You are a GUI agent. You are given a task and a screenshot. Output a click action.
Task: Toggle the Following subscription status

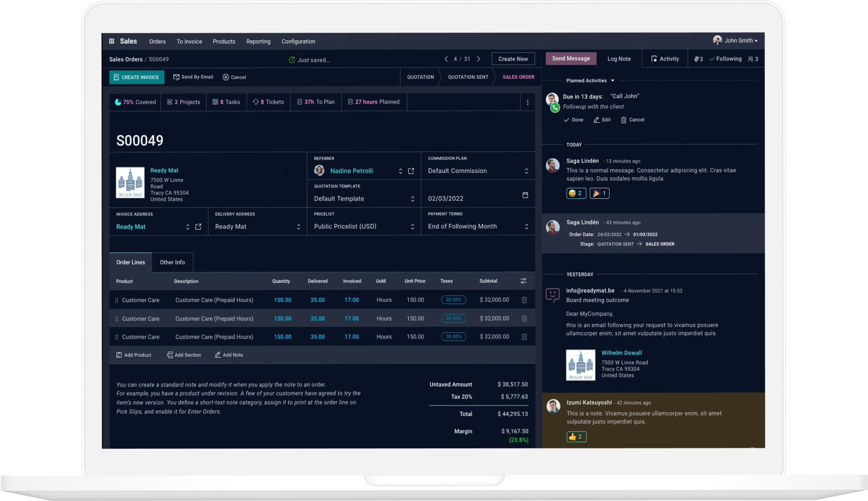tap(725, 59)
